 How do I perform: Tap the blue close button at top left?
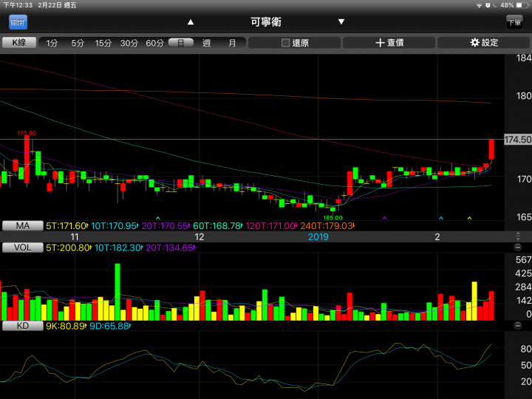[18, 22]
